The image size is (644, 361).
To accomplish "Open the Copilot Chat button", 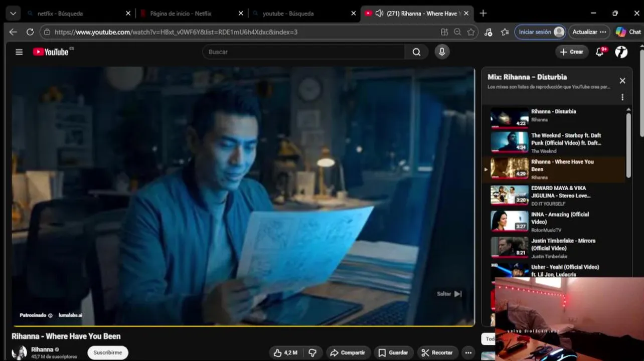I will (628, 32).
